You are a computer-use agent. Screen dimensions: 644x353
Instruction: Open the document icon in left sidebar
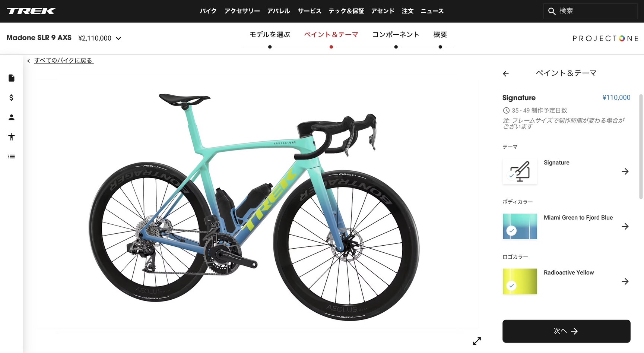[x=12, y=78]
